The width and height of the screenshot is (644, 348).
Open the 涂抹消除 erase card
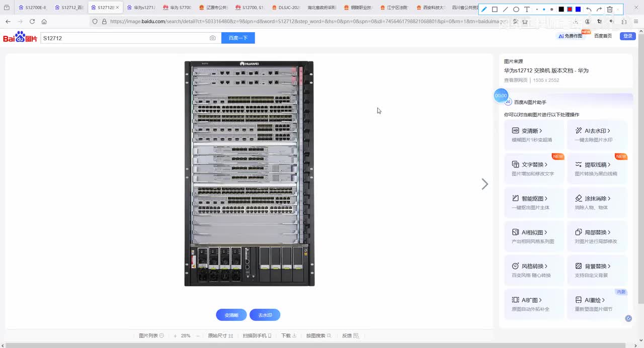point(597,203)
